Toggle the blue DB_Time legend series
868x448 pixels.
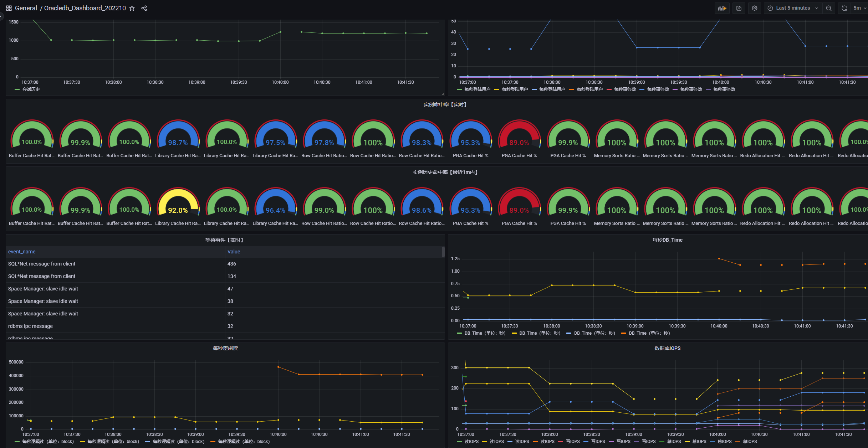(x=594, y=333)
